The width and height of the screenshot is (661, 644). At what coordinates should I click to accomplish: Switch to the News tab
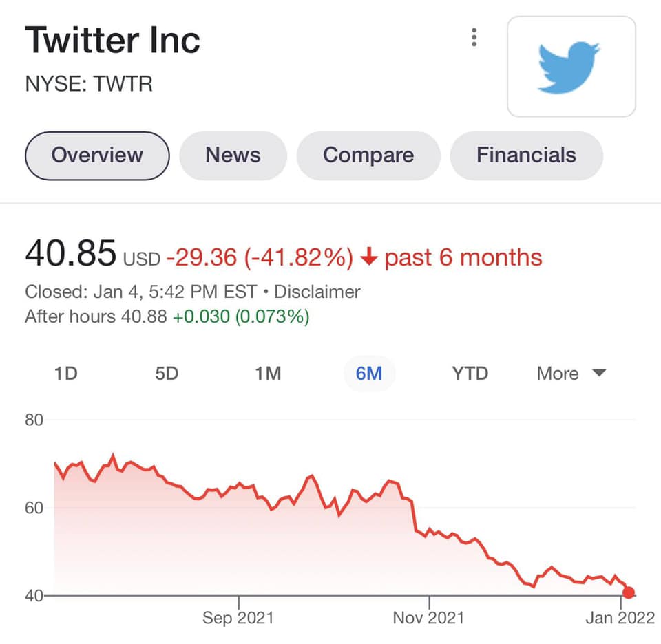click(x=233, y=155)
